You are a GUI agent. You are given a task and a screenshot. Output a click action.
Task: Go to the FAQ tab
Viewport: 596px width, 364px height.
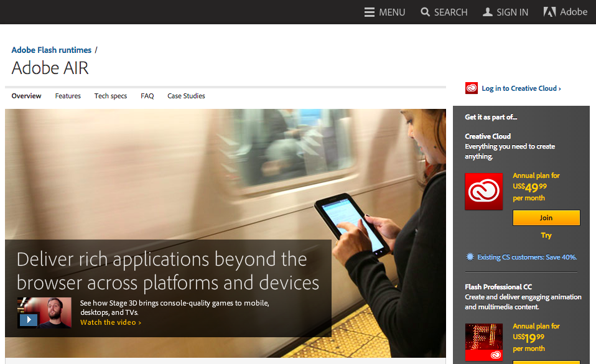click(147, 96)
